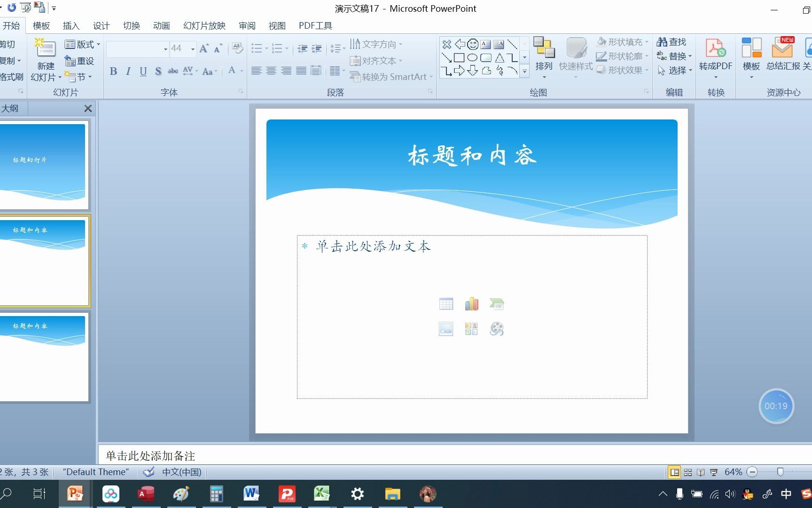Image resolution: width=812 pixels, height=508 pixels.
Task: Select the oval shape in shapes gallery
Action: point(472,58)
